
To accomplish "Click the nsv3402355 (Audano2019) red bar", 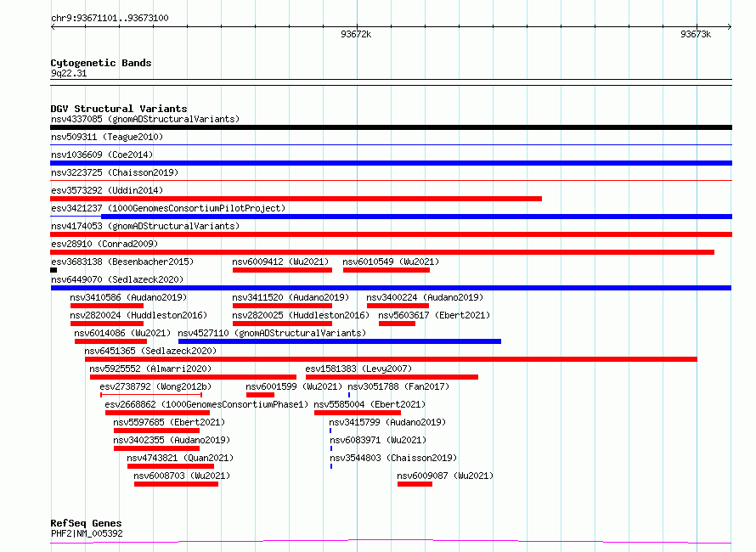I will point(156,448).
